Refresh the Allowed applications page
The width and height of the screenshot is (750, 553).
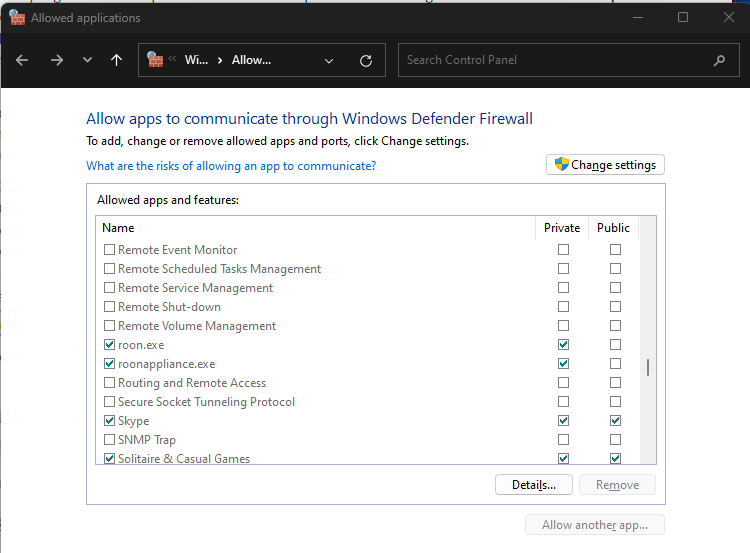[x=366, y=61]
